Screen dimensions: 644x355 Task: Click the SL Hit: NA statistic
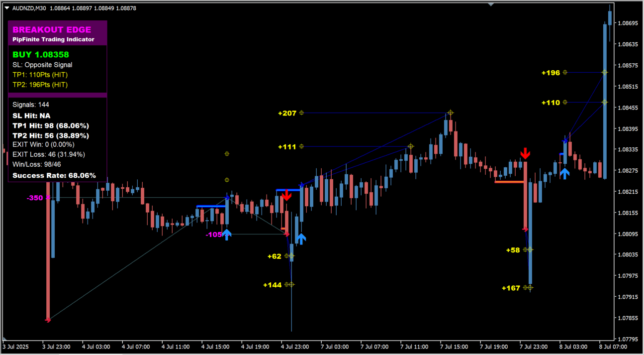31,116
